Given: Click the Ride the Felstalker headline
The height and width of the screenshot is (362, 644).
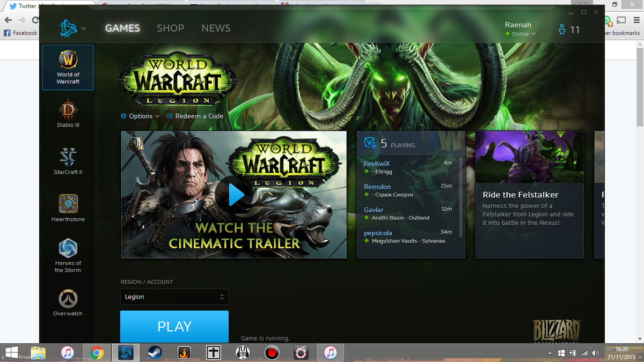Looking at the screenshot, I should [521, 195].
